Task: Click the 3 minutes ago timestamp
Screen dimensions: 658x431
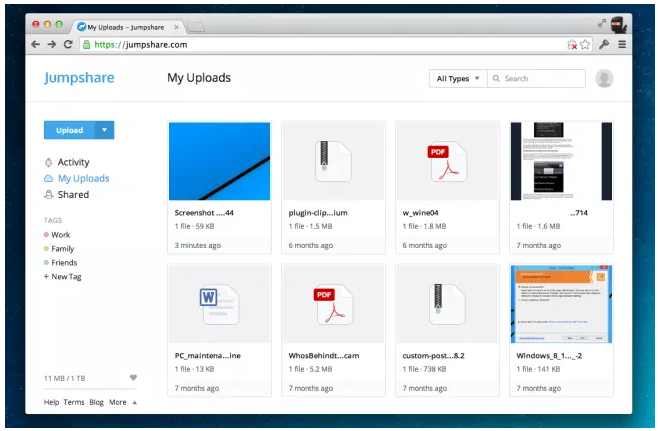Action: pyautogui.click(x=198, y=245)
